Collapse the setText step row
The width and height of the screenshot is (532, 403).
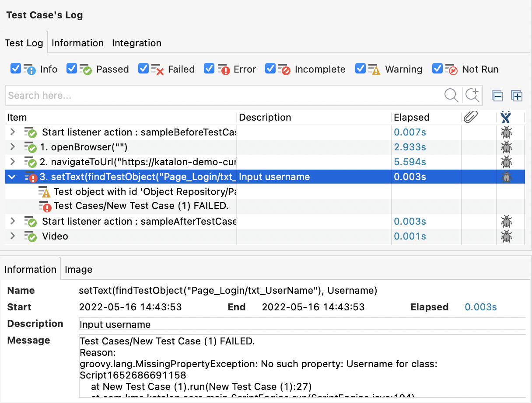click(x=12, y=177)
